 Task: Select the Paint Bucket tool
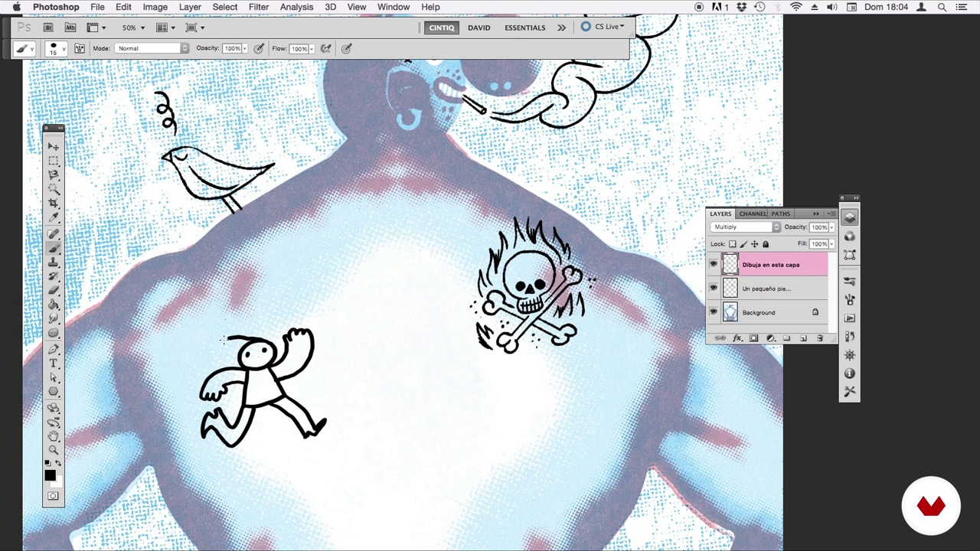pyautogui.click(x=54, y=305)
